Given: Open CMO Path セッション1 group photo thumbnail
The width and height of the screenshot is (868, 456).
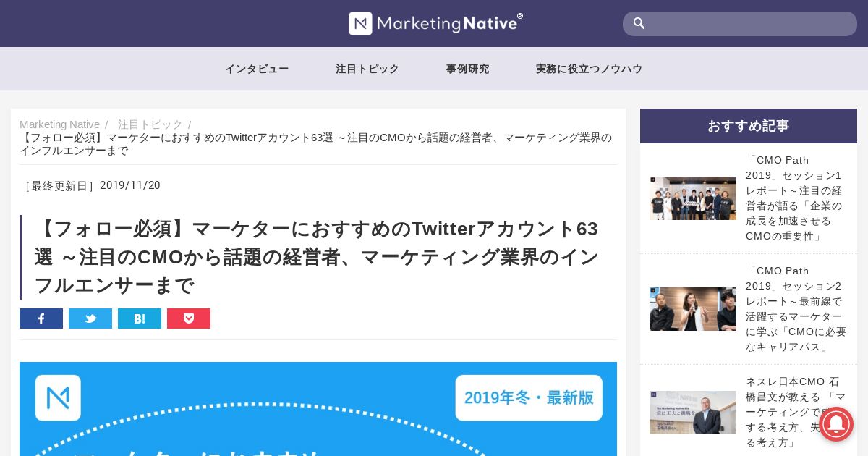Looking at the screenshot, I should click(x=693, y=198).
